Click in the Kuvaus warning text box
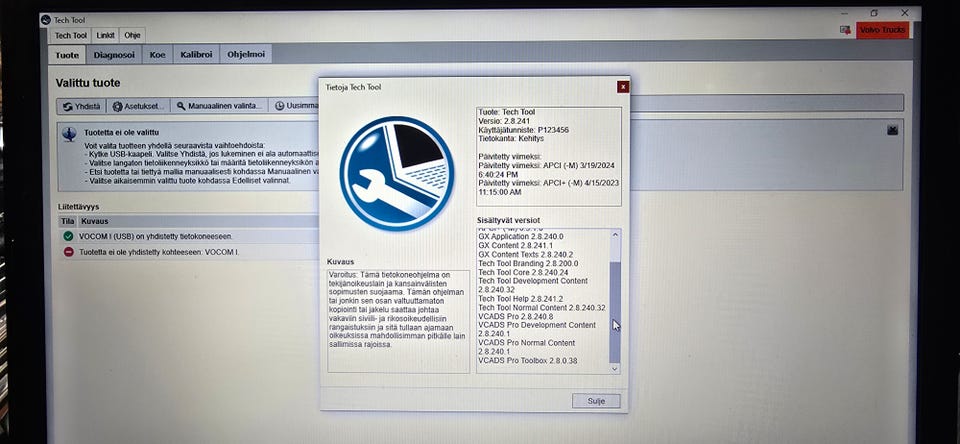The height and width of the screenshot is (444, 960). click(398, 321)
